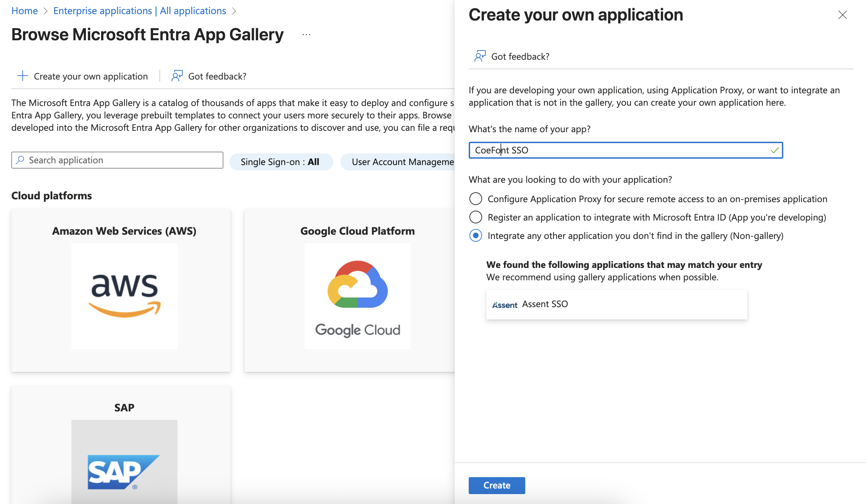Open the Google Cloud logo tile
866x504 pixels.
pos(358,296)
